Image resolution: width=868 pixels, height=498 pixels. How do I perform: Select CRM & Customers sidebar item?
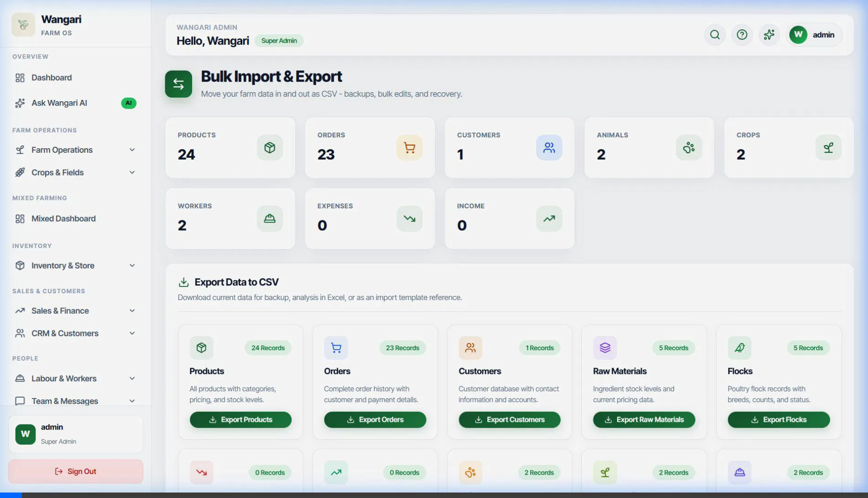[x=75, y=333]
